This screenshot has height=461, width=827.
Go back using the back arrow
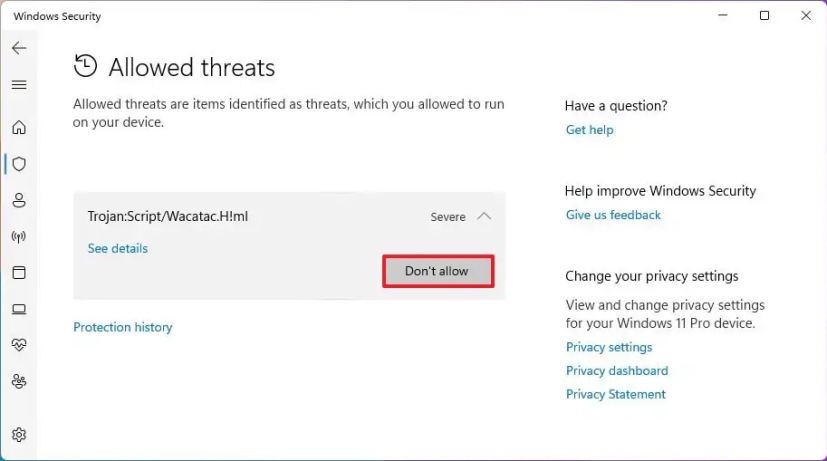19,48
